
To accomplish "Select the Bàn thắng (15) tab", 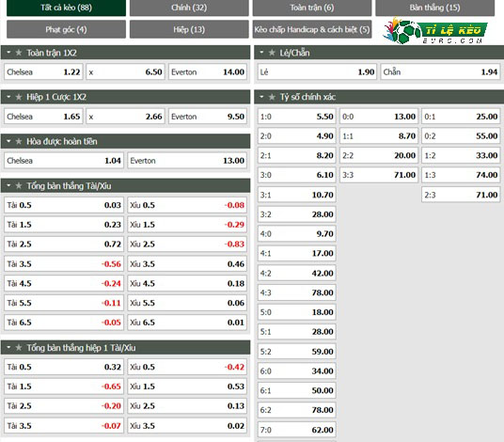I will pos(435,8).
